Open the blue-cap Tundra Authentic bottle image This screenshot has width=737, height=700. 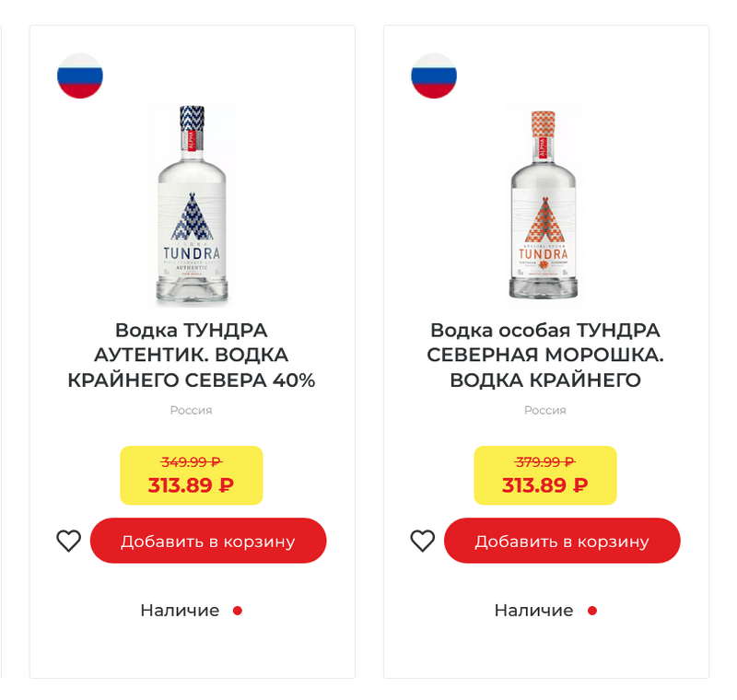(x=192, y=205)
